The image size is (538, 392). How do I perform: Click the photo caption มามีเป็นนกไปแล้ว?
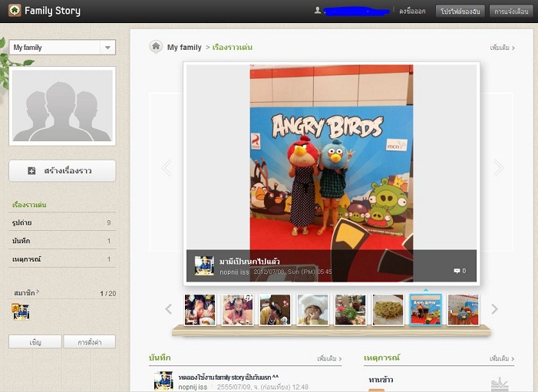[x=249, y=262]
